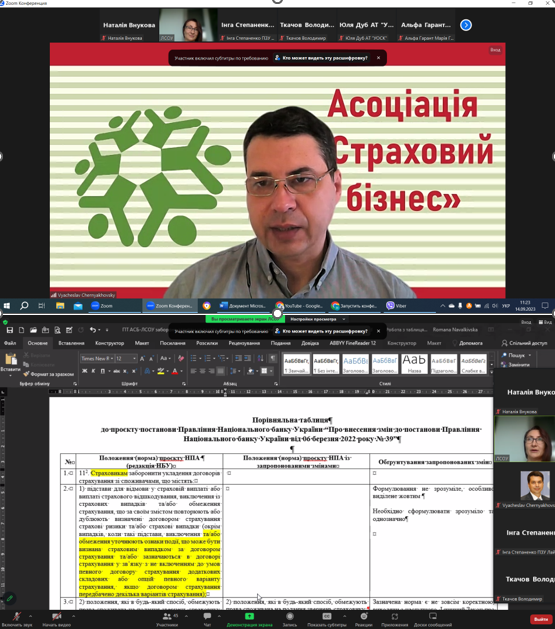Click the multilevel list icon
This screenshot has width=555, height=629.
coord(222,358)
